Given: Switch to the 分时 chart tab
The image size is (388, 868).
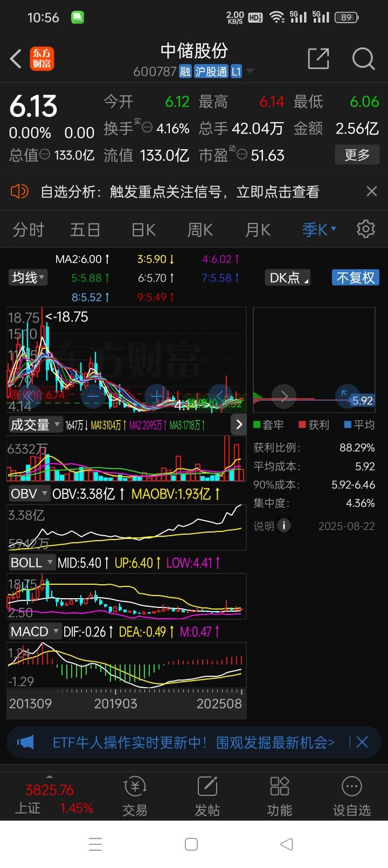Looking at the screenshot, I should [x=28, y=230].
